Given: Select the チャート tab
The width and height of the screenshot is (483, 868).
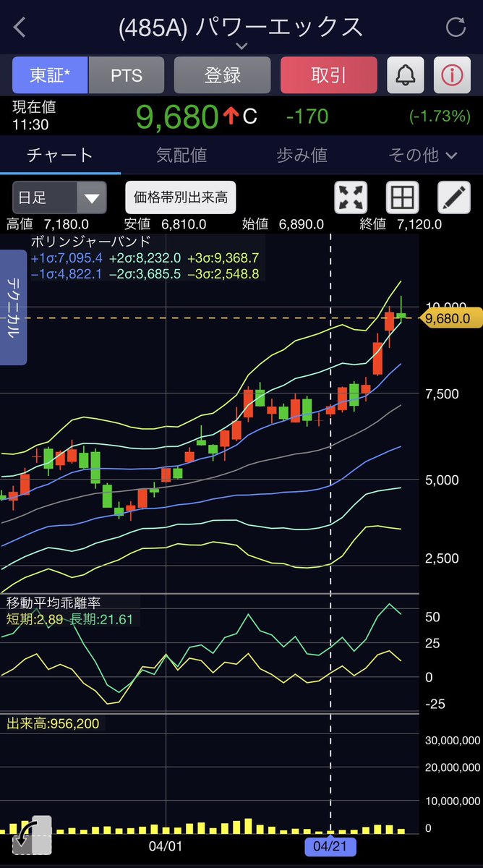Looking at the screenshot, I should pos(60,155).
